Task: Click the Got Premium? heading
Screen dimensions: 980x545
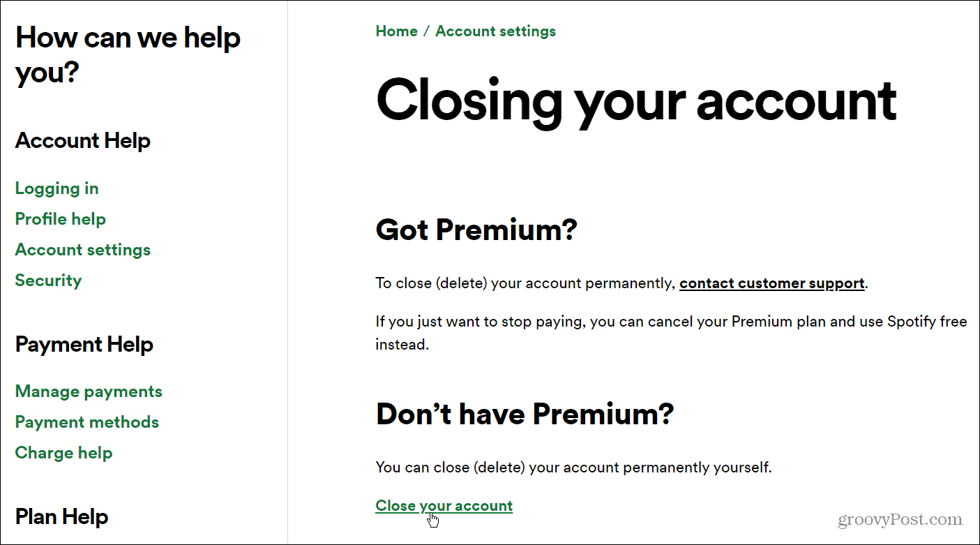Action: pyautogui.click(x=476, y=230)
